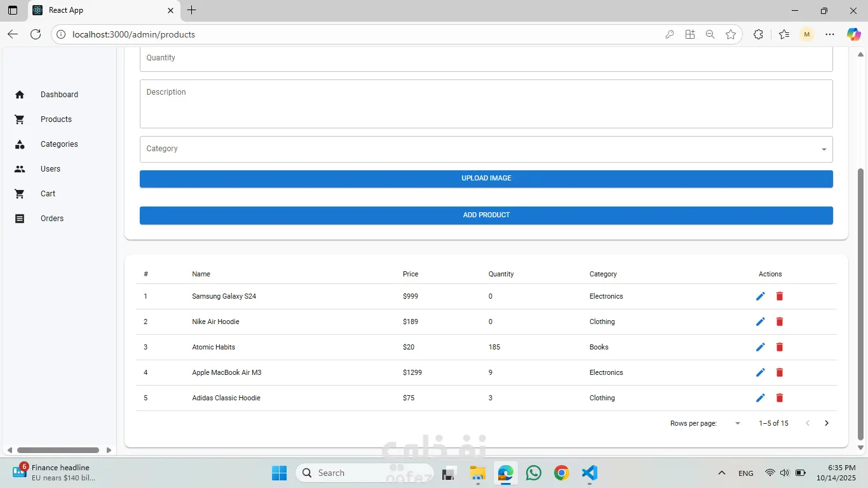Click the $1299 price cell
Viewport: 868px width, 488px height.
click(412, 372)
